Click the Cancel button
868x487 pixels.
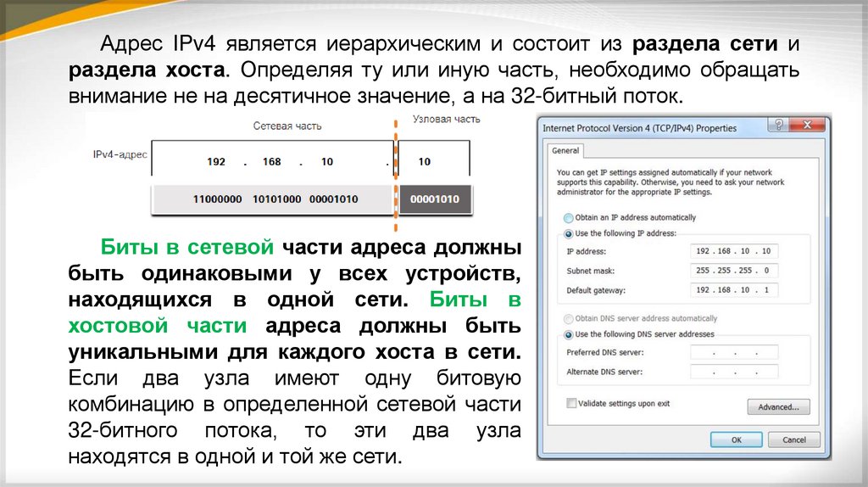coord(793,439)
